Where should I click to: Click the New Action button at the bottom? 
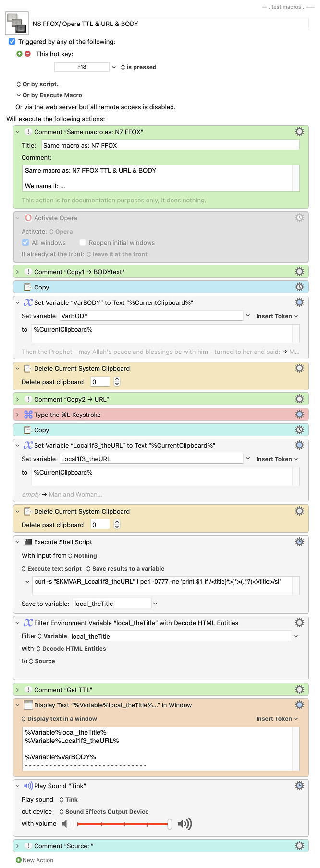pyautogui.click(x=34, y=860)
